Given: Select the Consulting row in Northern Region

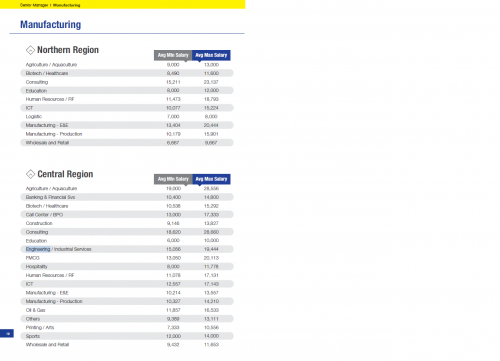Looking at the screenshot, I should tap(127, 82).
